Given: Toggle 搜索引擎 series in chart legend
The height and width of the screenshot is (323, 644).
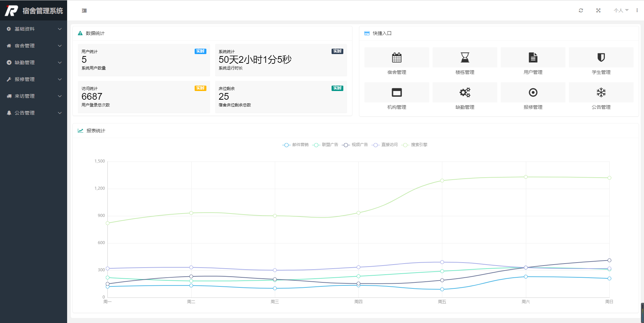Looking at the screenshot, I should (414, 145).
